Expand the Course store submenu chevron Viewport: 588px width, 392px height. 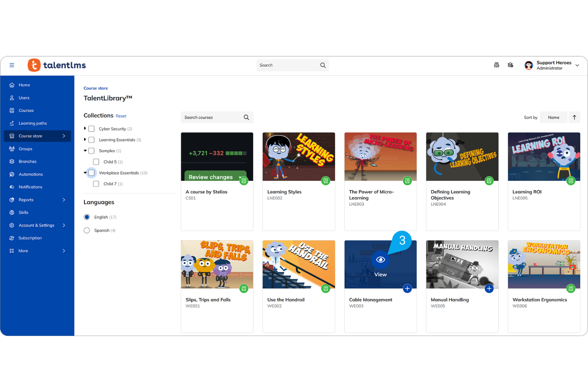(64, 136)
